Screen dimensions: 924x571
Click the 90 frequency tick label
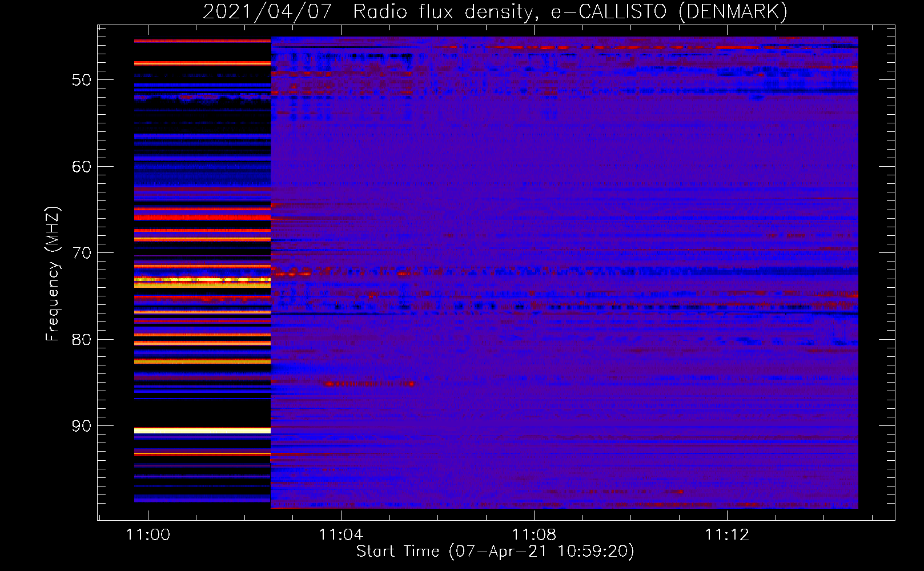pos(82,426)
